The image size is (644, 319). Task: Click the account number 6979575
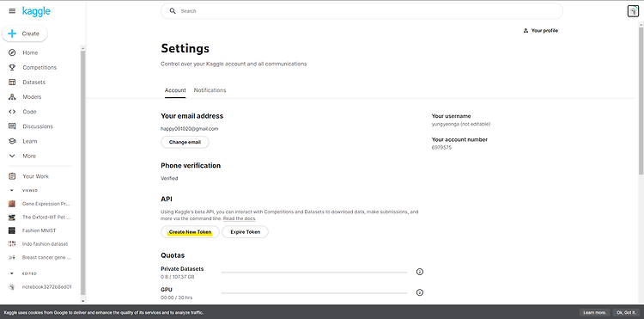441,148
